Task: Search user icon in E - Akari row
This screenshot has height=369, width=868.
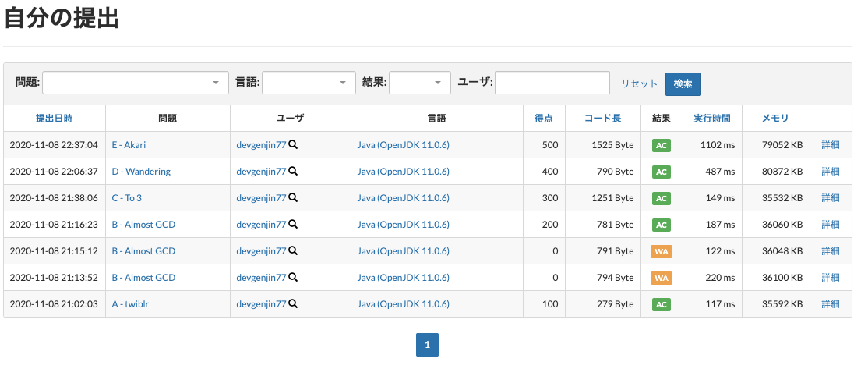Action: tap(294, 145)
